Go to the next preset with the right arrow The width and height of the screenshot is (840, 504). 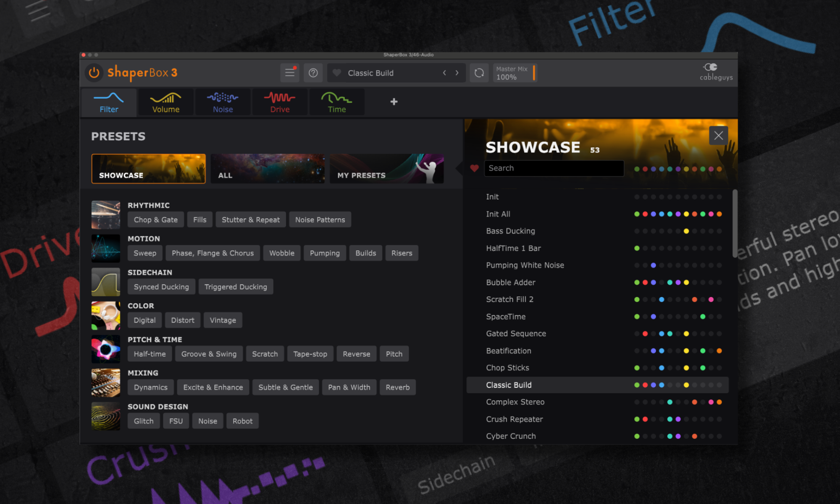coord(457,73)
